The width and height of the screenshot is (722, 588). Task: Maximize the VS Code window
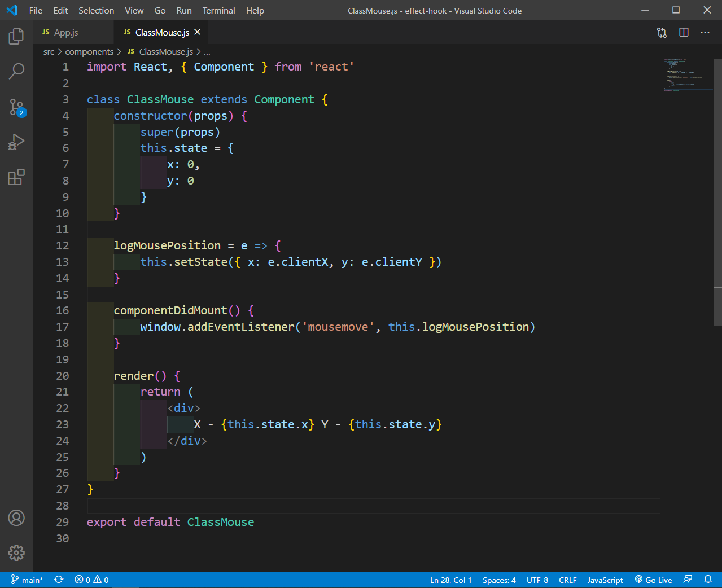[676, 10]
